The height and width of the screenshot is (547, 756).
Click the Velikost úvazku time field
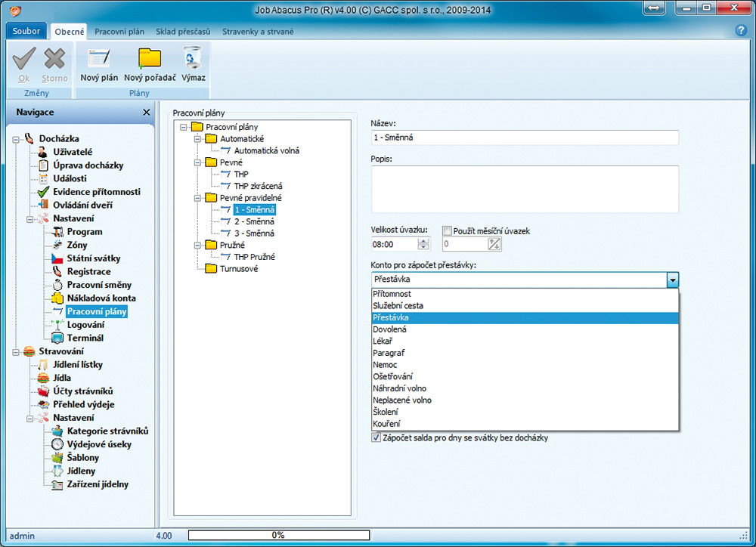click(394, 244)
